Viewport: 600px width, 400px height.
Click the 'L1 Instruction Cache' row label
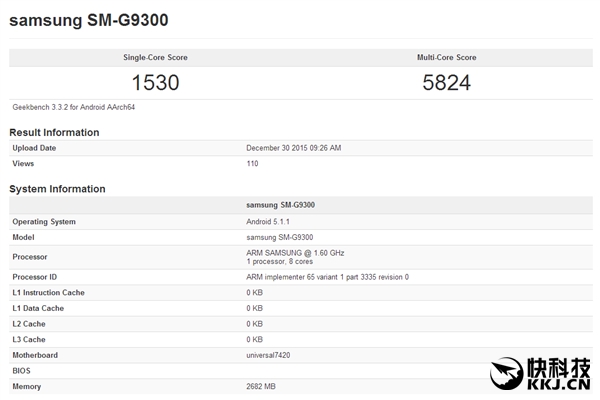click(x=49, y=293)
